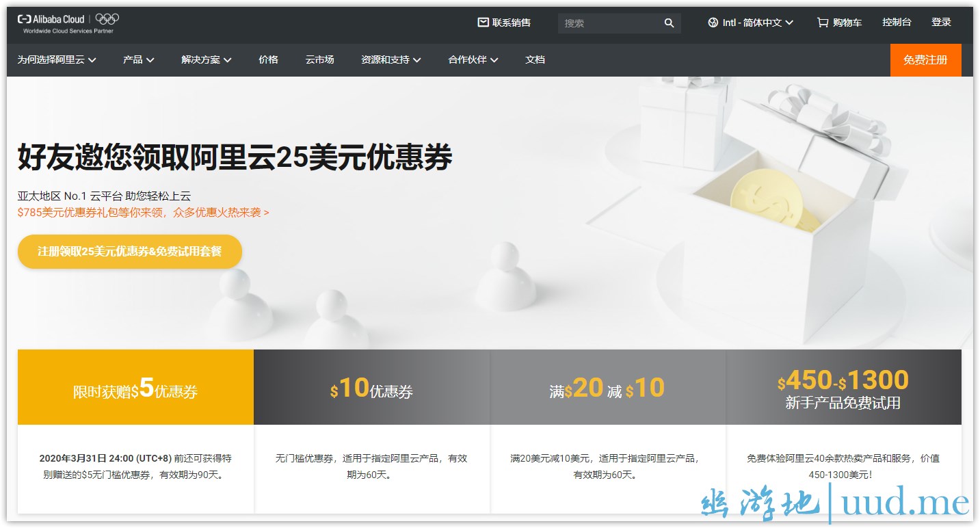Click the 登录 login link
Screen dimensions: 980x528
point(941,23)
